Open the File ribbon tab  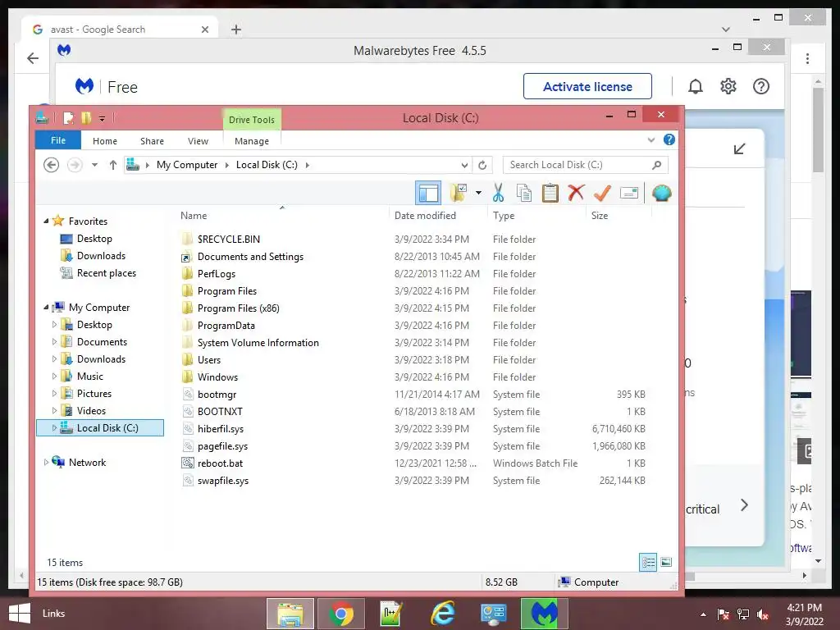(x=58, y=140)
